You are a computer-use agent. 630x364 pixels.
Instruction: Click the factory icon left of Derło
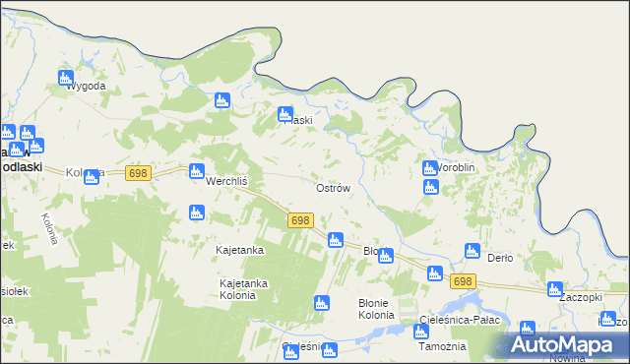(x=472, y=251)
